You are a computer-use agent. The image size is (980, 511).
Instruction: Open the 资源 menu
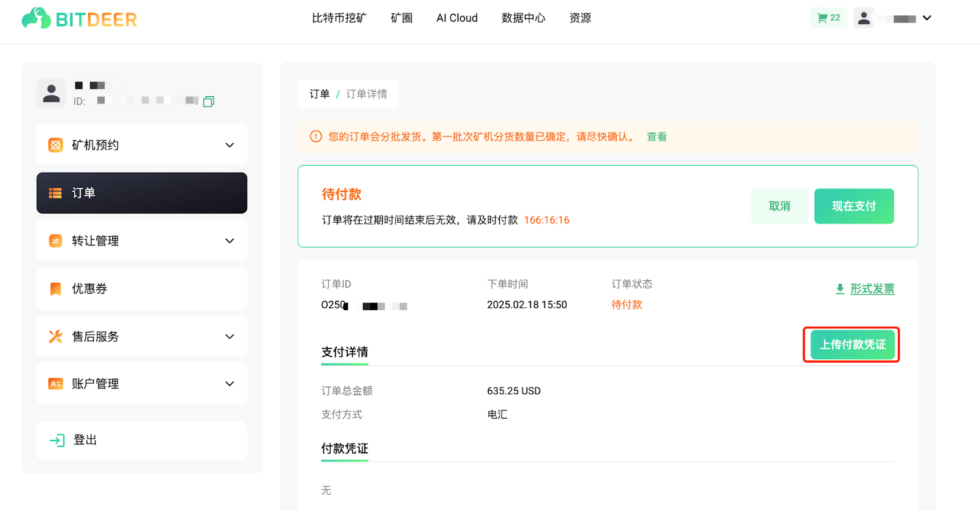click(x=581, y=18)
